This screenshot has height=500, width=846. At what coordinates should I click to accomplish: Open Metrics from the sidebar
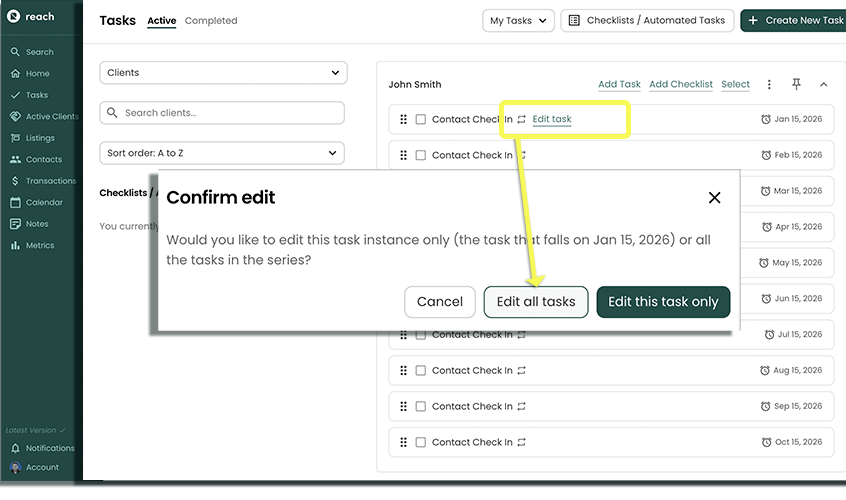pos(39,245)
